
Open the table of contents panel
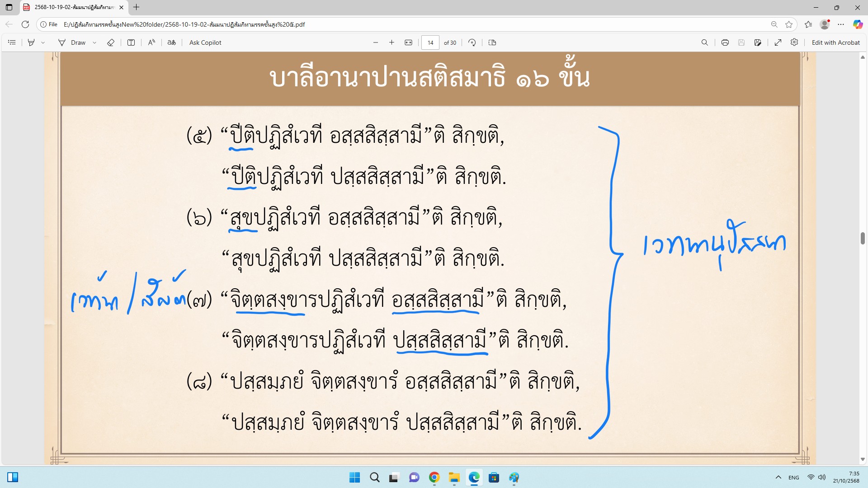(12, 42)
